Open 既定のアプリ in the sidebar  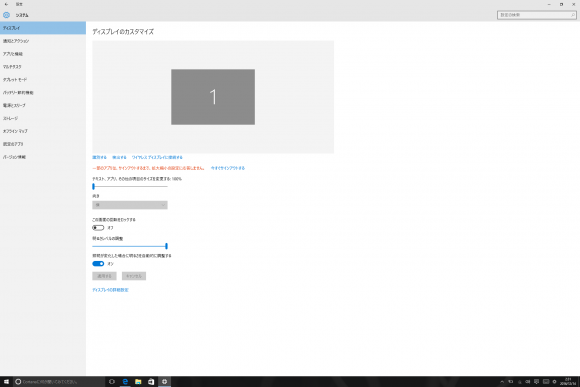pos(43,144)
